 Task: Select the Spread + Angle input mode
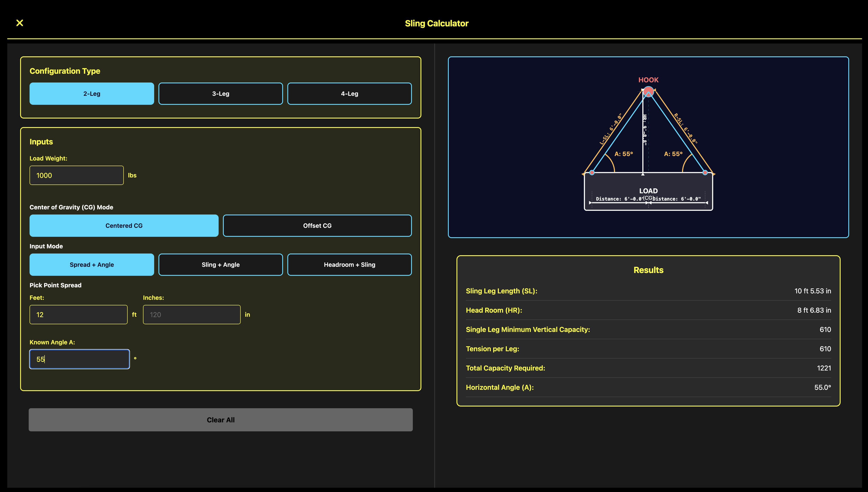[x=92, y=265]
